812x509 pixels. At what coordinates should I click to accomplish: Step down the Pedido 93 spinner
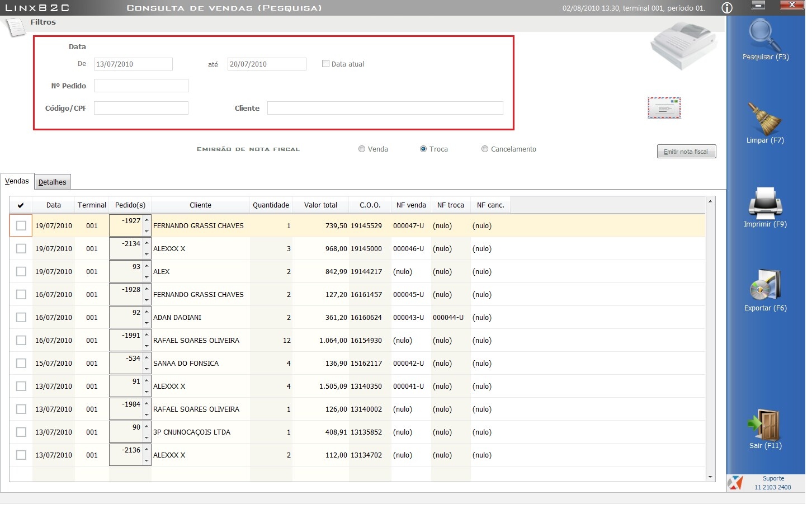(147, 277)
